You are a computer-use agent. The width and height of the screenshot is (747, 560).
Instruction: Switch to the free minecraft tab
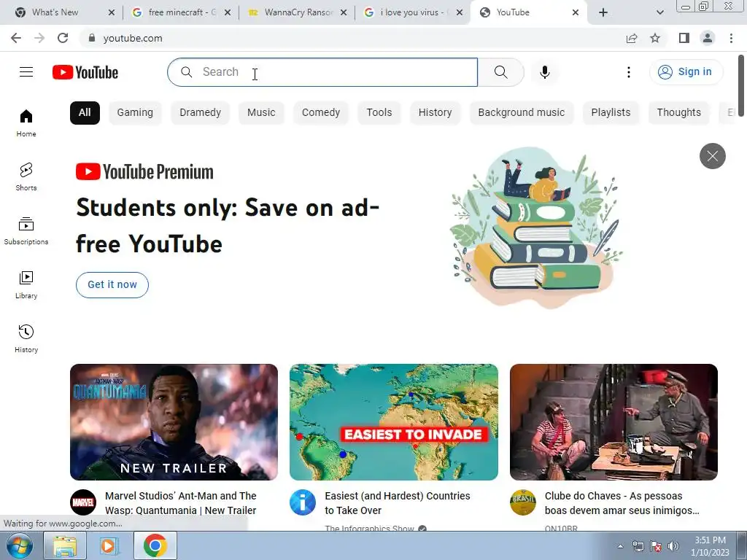(181, 12)
